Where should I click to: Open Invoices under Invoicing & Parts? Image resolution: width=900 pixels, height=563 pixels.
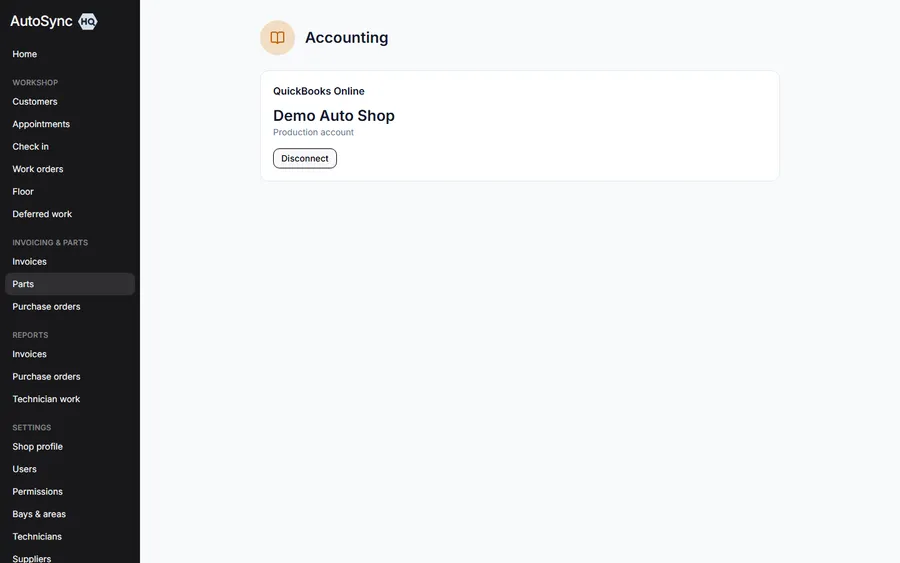pos(29,261)
